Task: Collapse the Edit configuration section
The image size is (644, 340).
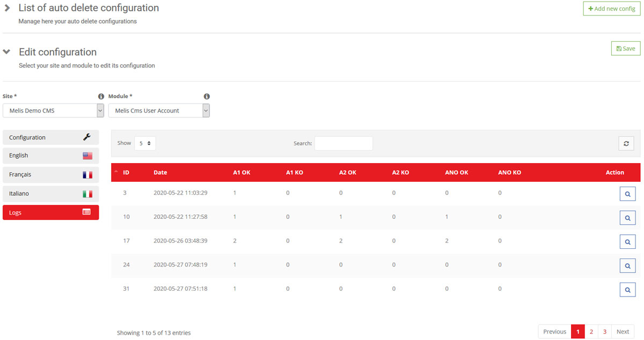Action: point(7,52)
